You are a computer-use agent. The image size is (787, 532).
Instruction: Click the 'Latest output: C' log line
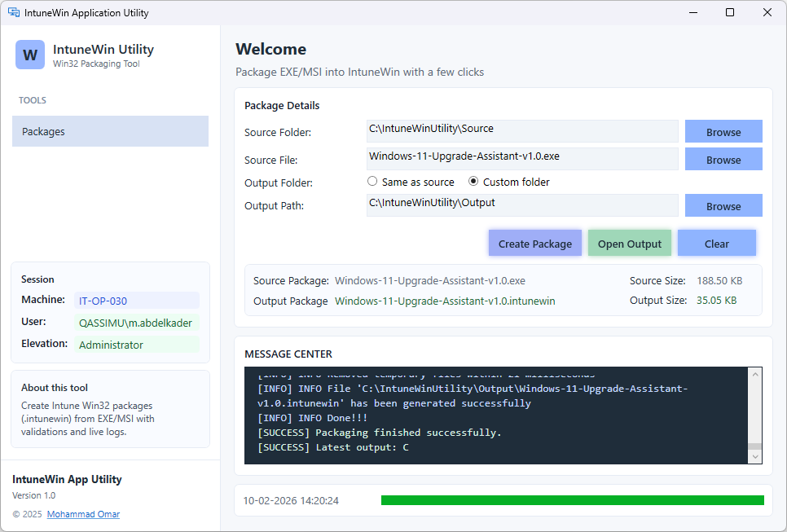(x=333, y=447)
